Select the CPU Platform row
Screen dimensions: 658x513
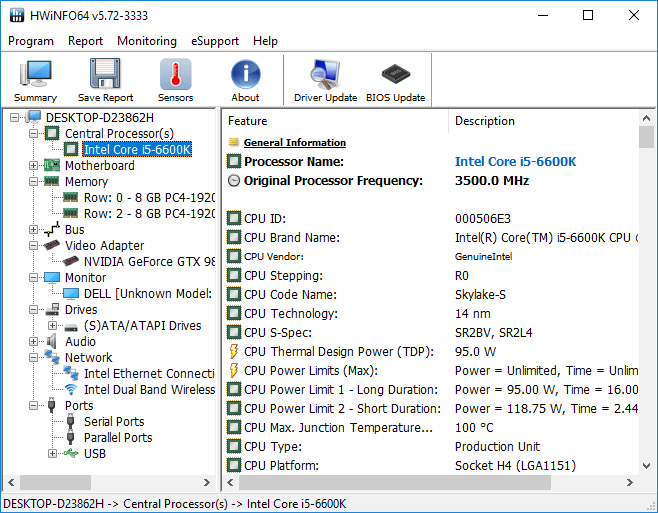(x=432, y=465)
